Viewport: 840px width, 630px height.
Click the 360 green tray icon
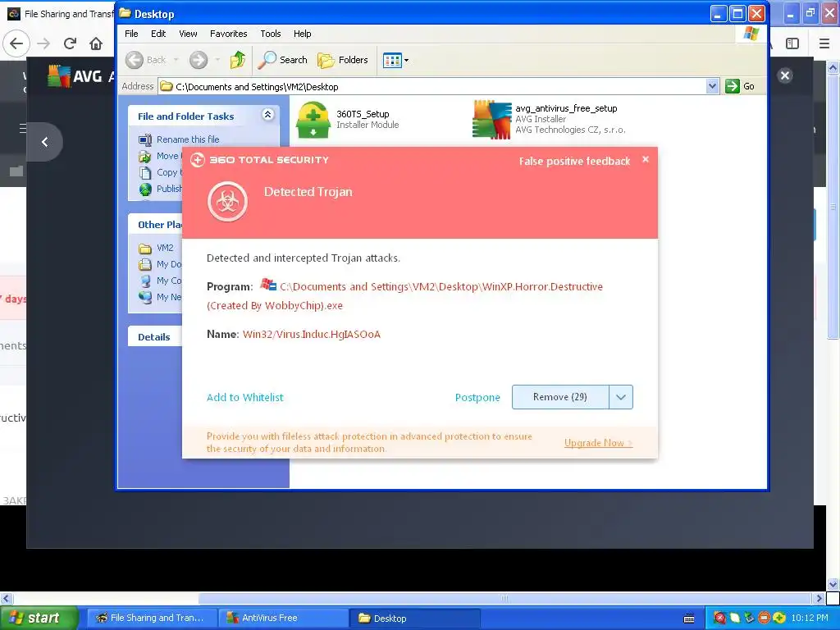[779, 619]
